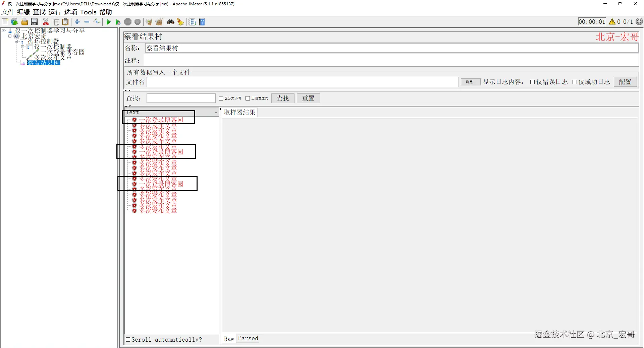Focus the 名称 name input field

pos(392,48)
